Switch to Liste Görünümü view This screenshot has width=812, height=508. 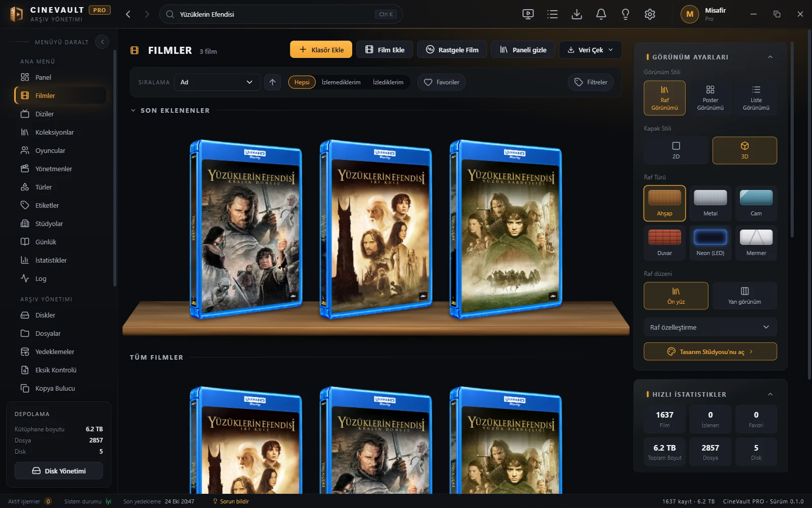(x=756, y=98)
